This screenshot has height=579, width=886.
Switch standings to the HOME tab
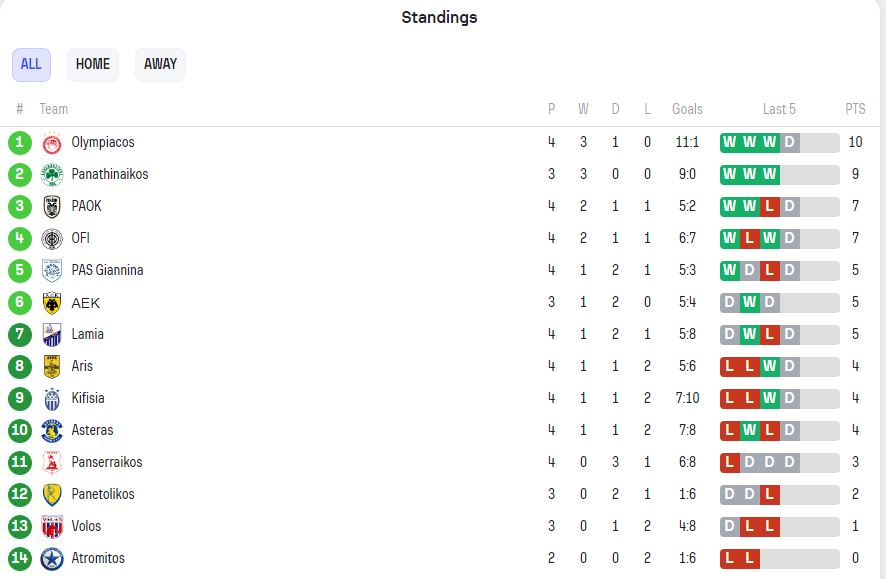coord(93,64)
